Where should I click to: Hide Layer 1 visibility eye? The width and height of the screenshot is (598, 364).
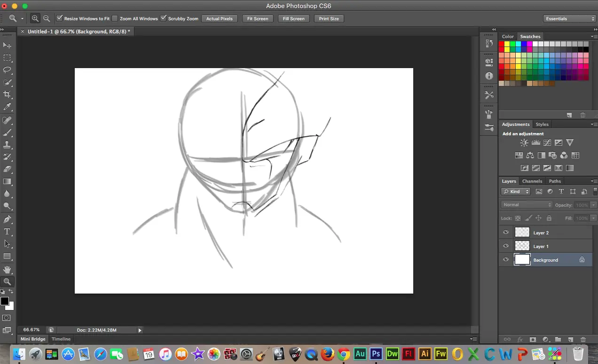click(x=506, y=246)
